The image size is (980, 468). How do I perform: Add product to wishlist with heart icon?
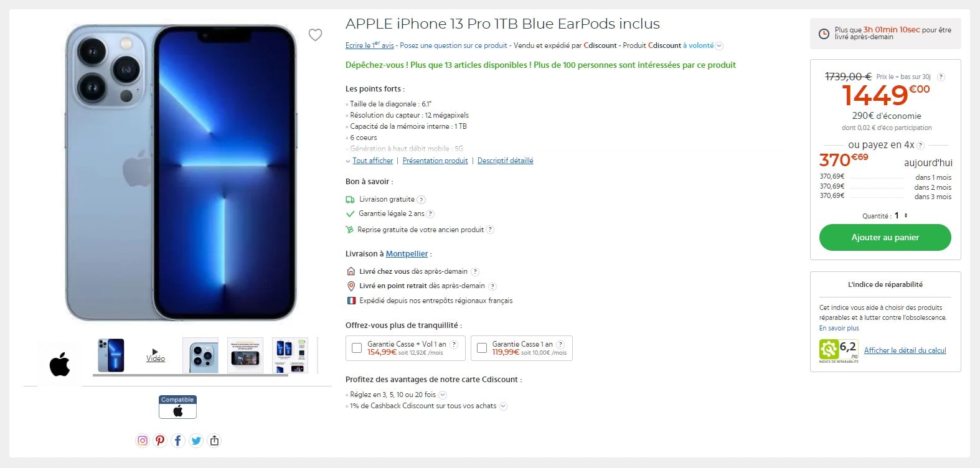tap(316, 35)
